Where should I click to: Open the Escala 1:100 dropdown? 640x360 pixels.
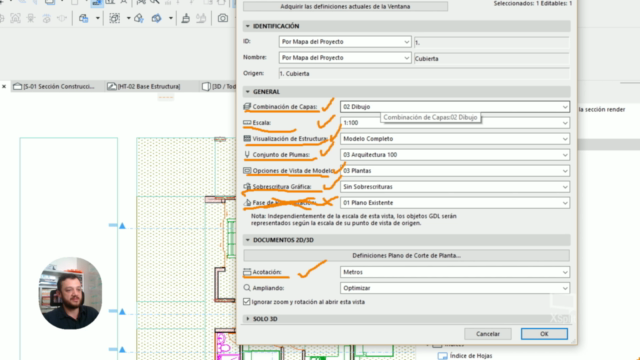pyautogui.click(x=455, y=122)
